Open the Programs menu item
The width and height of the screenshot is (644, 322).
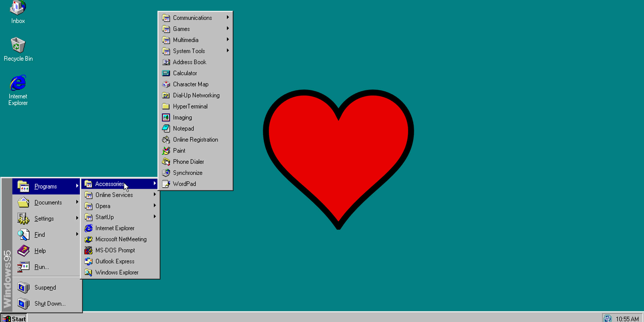click(46, 186)
